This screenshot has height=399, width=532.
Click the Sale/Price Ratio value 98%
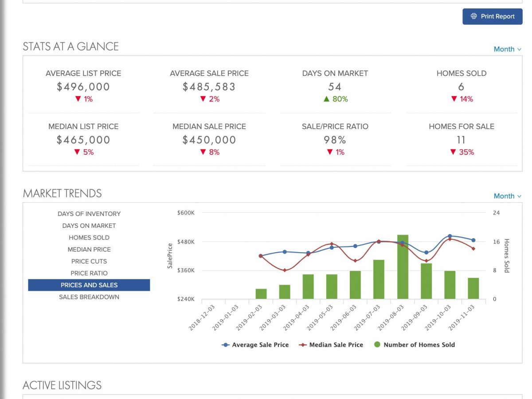click(x=335, y=140)
